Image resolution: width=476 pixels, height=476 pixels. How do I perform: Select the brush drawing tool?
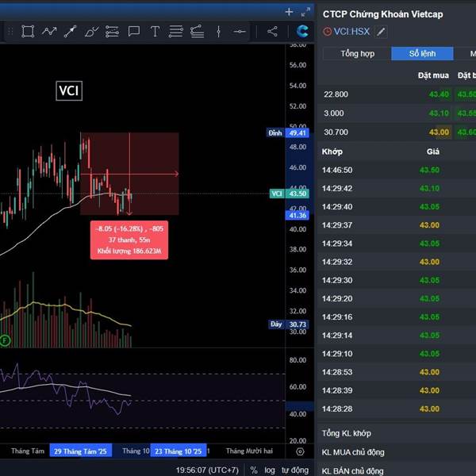point(91,32)
